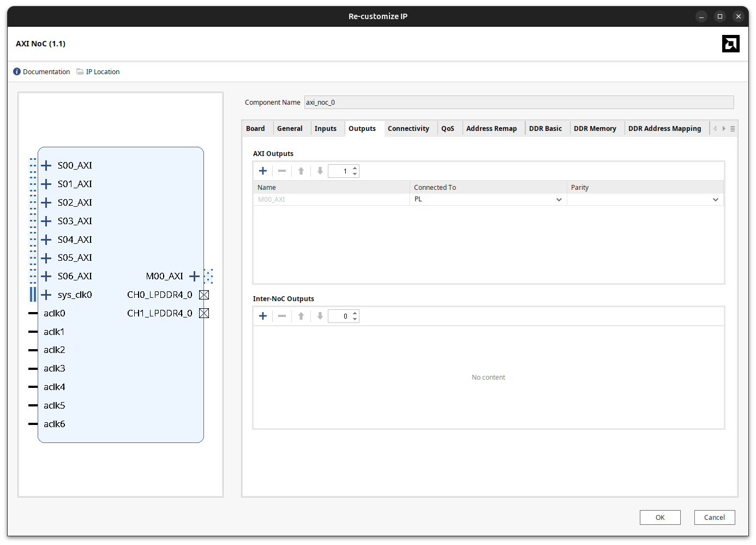Switch to the General tab
The width and height of the screenshot is (756, 545).
click(x=290, y=129)
